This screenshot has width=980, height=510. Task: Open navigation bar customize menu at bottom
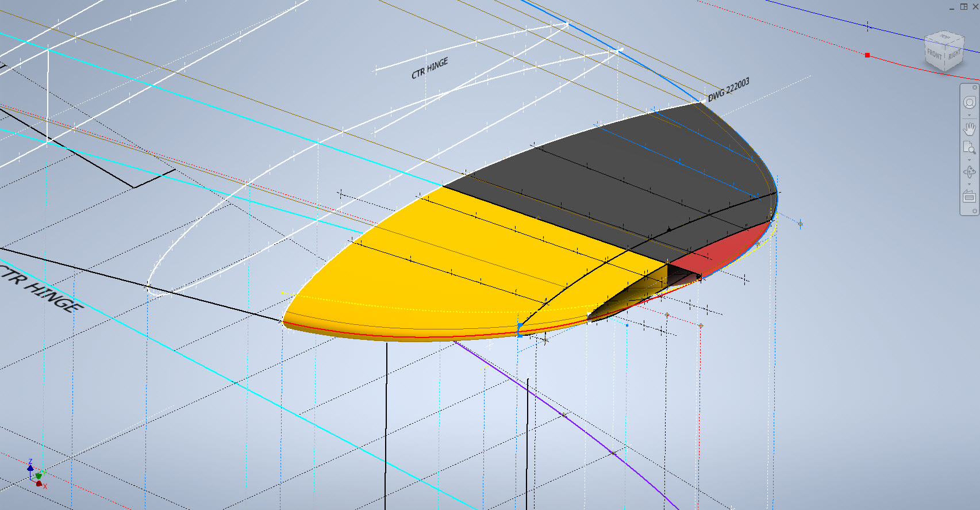(974, 211)
